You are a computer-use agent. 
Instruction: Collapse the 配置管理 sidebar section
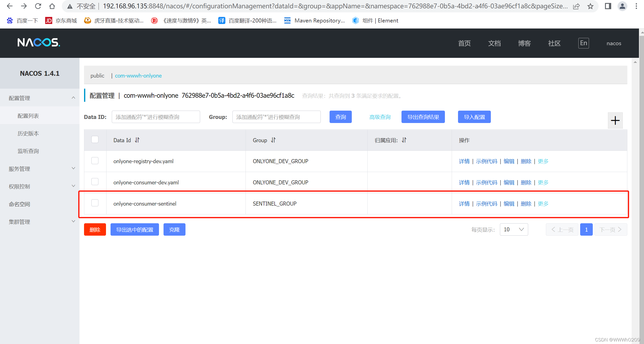pos(40,98)
